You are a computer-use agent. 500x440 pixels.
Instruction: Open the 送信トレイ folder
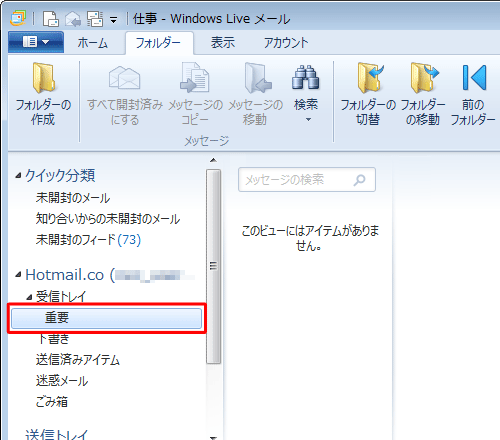57,434
